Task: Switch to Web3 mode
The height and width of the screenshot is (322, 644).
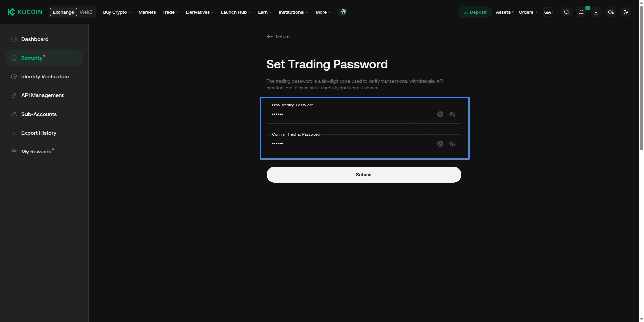Action: pyautogui.click(x=86, y=12)
